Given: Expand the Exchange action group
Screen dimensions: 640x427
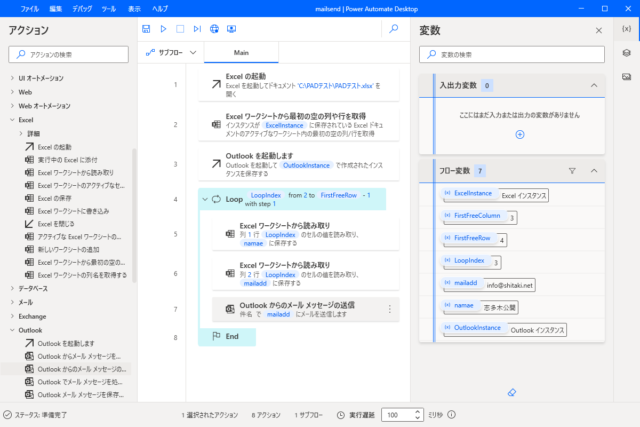Looking at the screenshot, I should [x=12, y=316].
